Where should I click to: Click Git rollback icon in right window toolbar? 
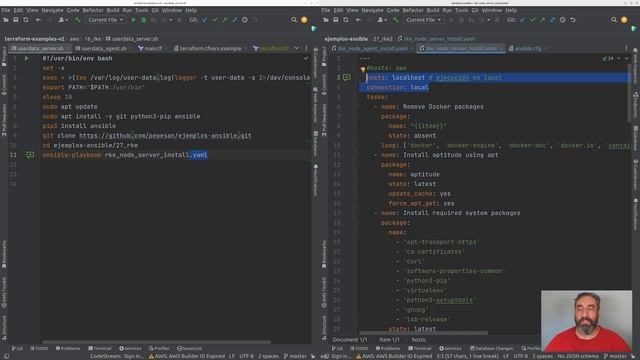point(573,20)
